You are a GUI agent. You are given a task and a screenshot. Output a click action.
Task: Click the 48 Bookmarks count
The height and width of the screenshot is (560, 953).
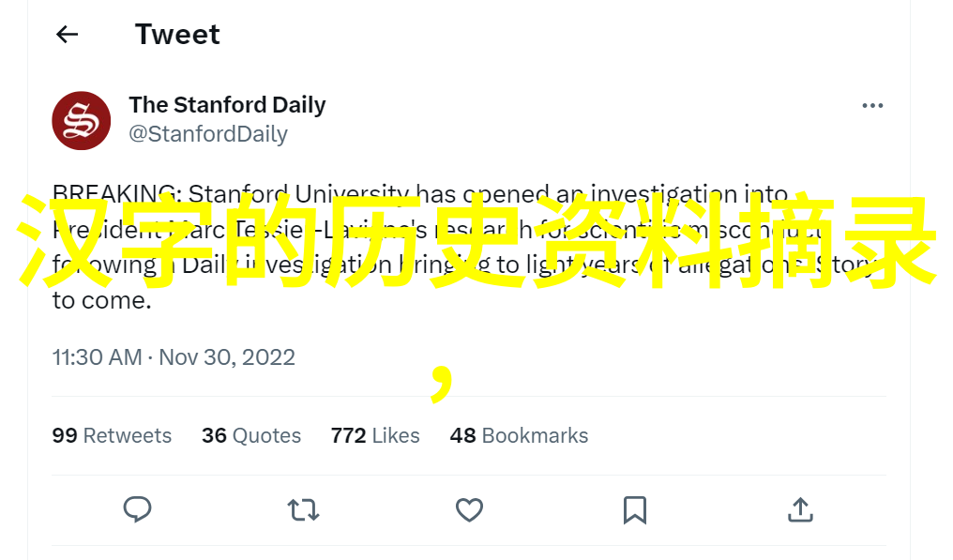(x=519, y=435)
